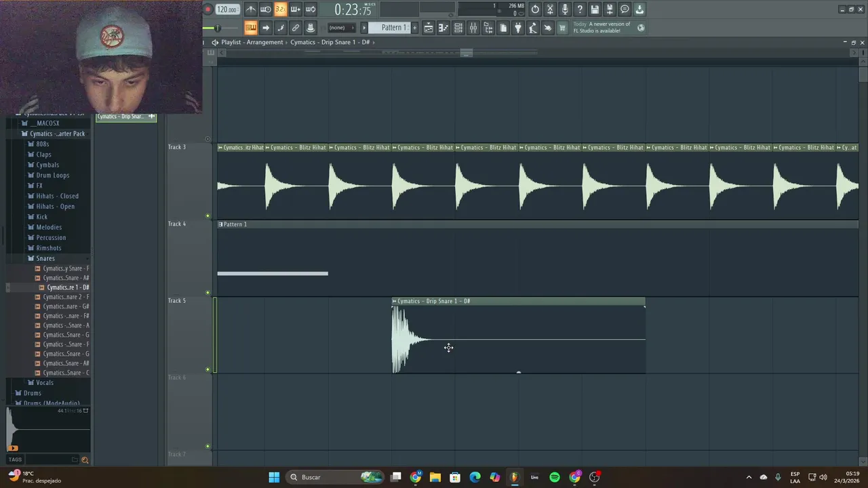Viewport: 868px width, 488px height.
Task: Mute Track 3 via its green dot
Action: [208, 216]
